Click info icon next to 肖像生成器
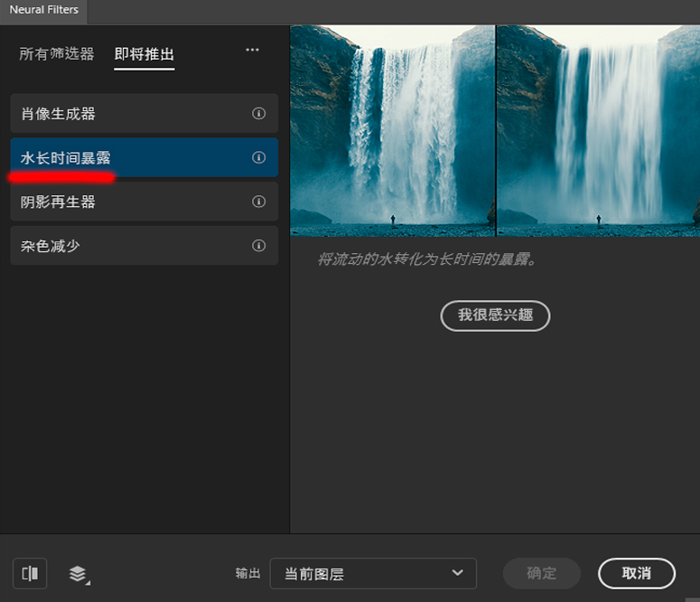Viewport: 700px width, 602px height. coord(258,114)
